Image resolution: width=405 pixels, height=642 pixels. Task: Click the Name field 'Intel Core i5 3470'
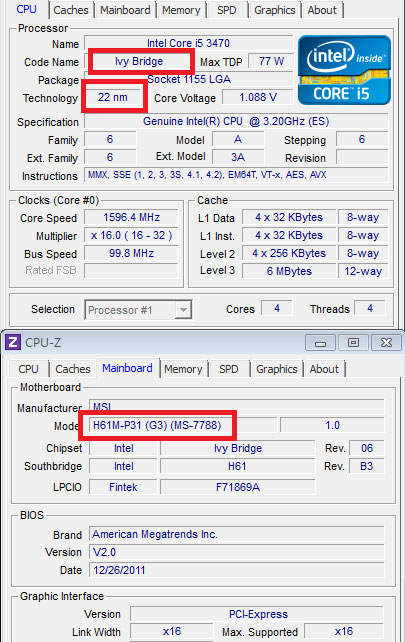pyautogui.click(x=189, y=43)
